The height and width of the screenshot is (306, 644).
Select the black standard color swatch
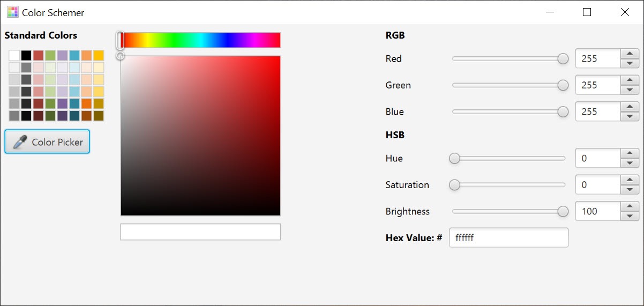point(26,55)
